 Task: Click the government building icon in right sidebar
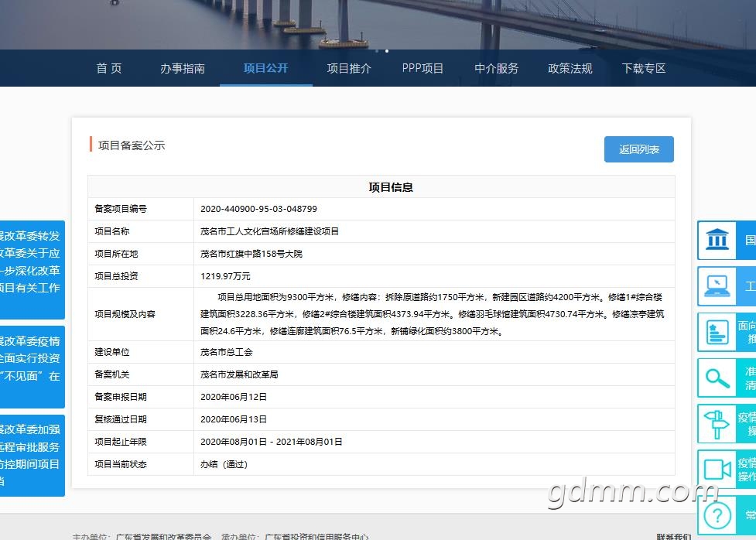click(717, 240)
